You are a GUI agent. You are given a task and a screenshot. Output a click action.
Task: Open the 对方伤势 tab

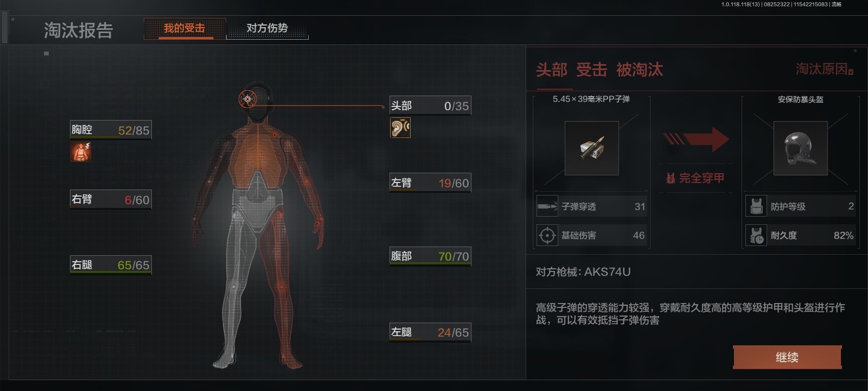(267, 28)
